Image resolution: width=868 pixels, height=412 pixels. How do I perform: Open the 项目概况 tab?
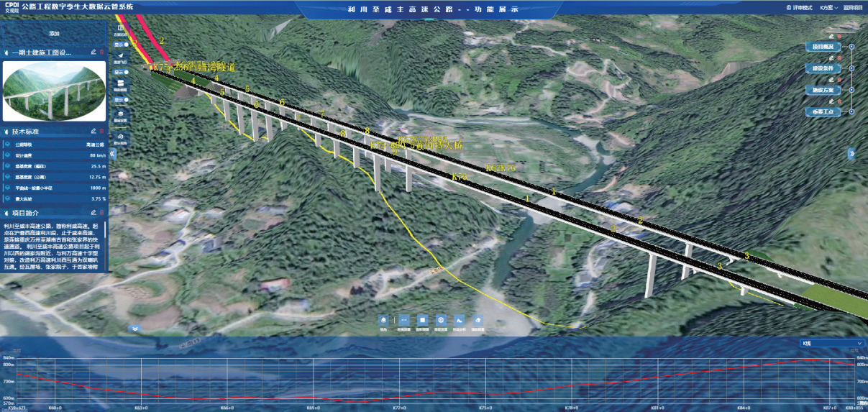(x=823, y=47)
